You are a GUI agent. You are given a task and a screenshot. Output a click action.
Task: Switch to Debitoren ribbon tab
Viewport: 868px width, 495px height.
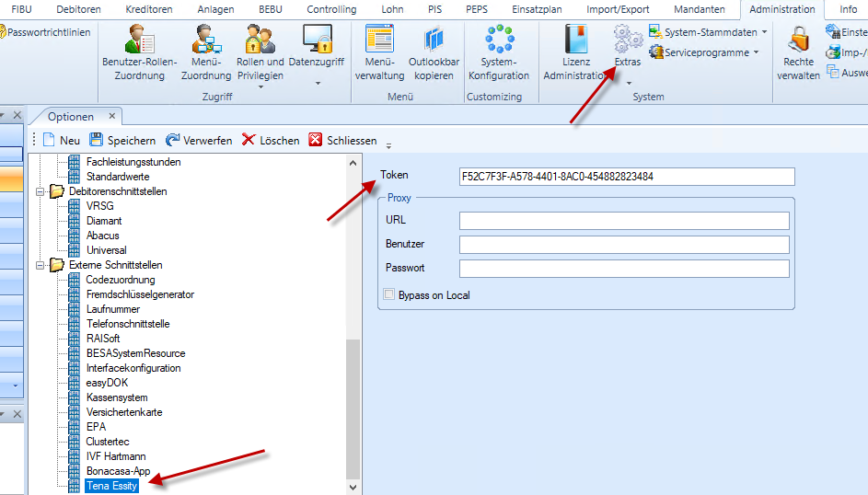pos(78,9)
